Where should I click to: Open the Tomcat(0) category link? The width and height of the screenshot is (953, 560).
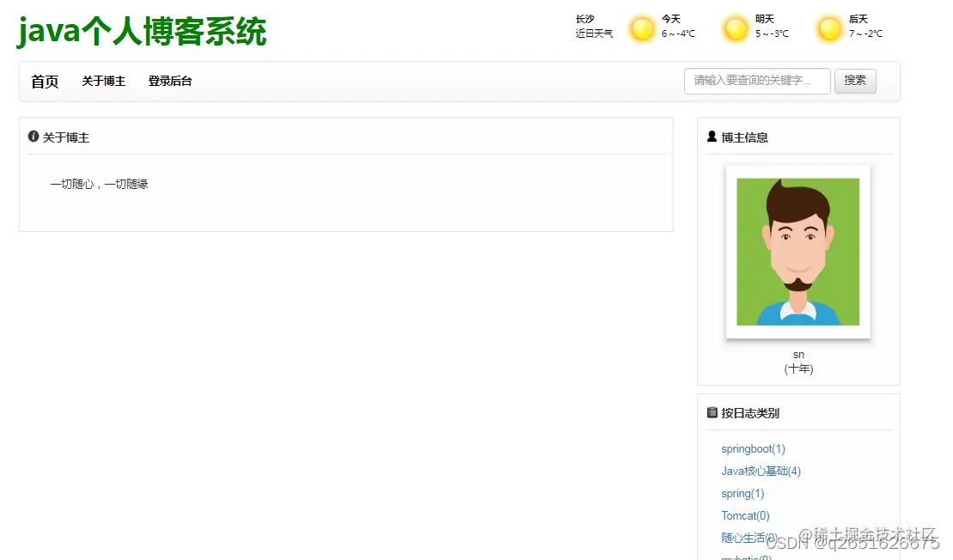(x=745, y=515)
